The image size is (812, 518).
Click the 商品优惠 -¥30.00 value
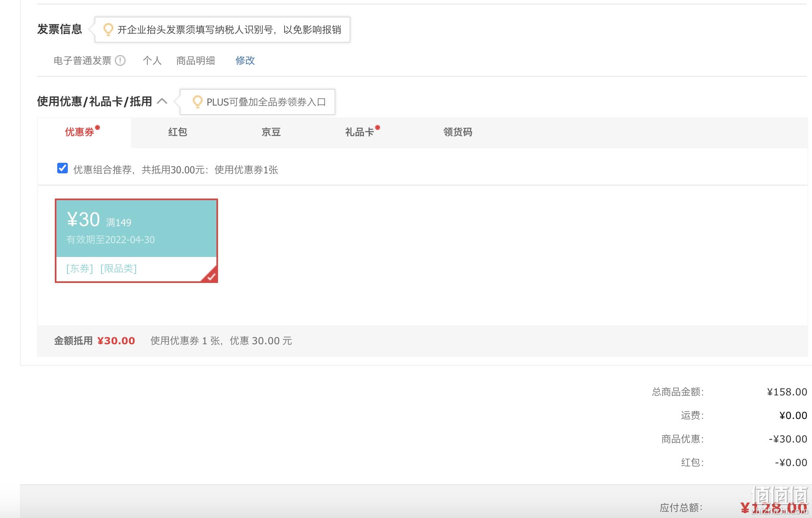click(788, 439)
